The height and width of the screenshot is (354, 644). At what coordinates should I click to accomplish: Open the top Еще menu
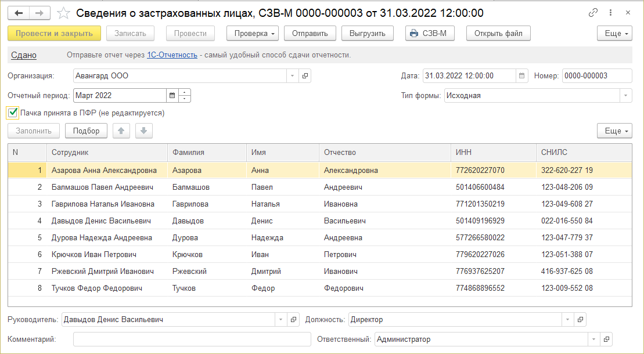(614, 34)
